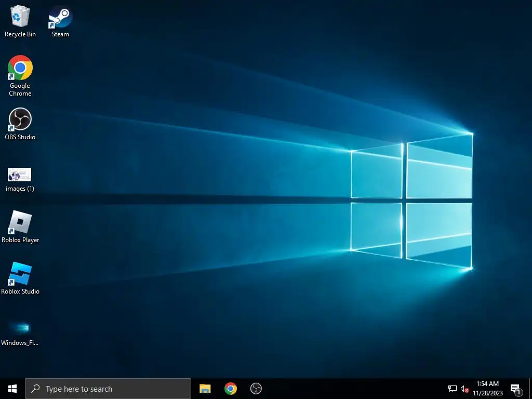Select the Google Chrome desktop shortcut

point(20,76)
